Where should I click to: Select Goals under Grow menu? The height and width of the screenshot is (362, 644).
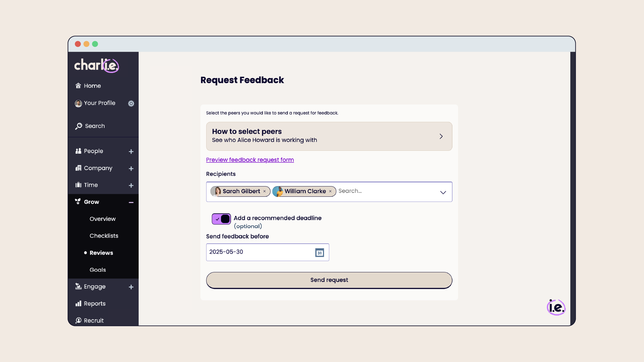98,270
